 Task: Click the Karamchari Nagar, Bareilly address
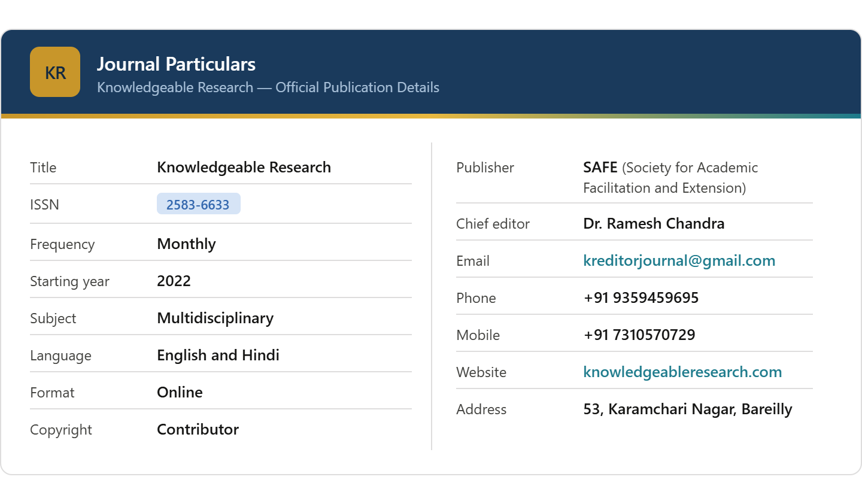687,409
